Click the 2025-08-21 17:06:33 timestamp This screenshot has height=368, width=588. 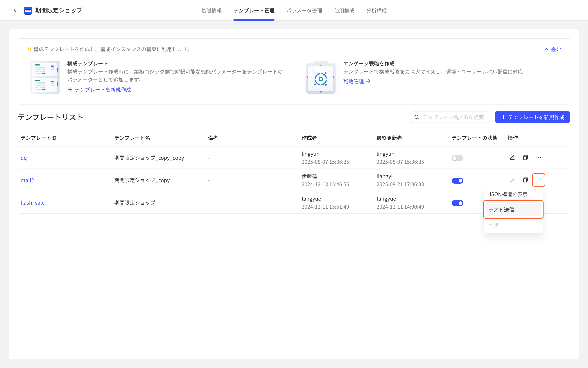coord(400,184)
